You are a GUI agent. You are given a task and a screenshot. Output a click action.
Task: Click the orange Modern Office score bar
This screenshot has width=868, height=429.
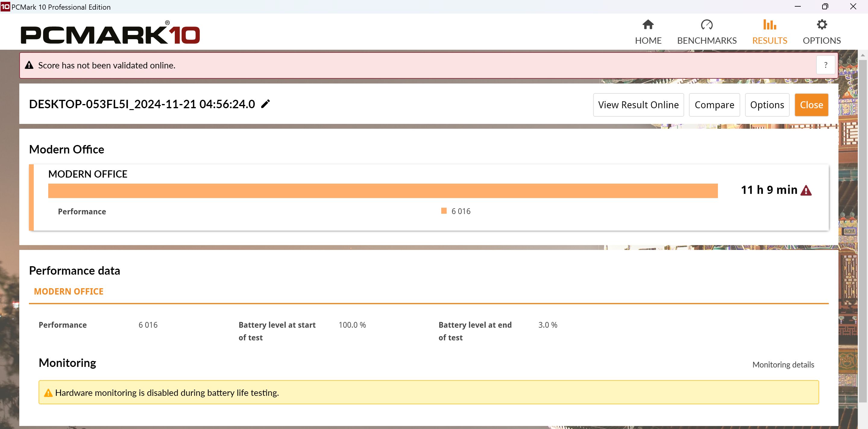click(x=383, y=191)
